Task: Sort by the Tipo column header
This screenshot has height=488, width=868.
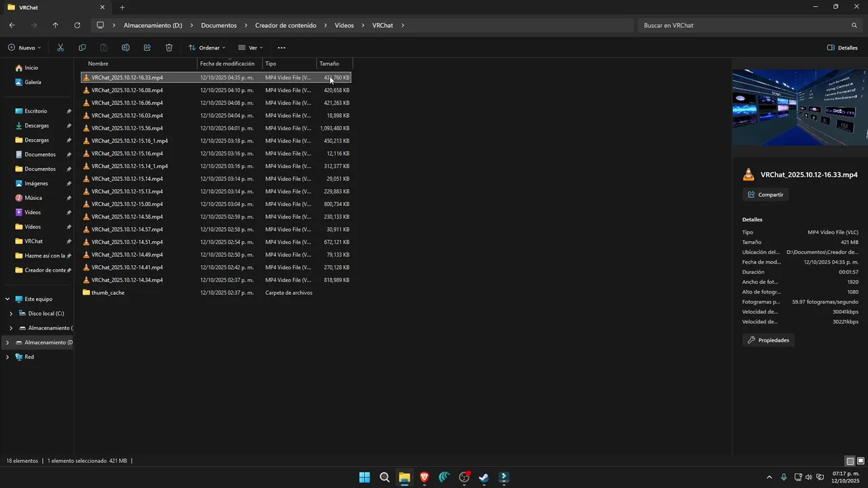Action: [290, 64]
